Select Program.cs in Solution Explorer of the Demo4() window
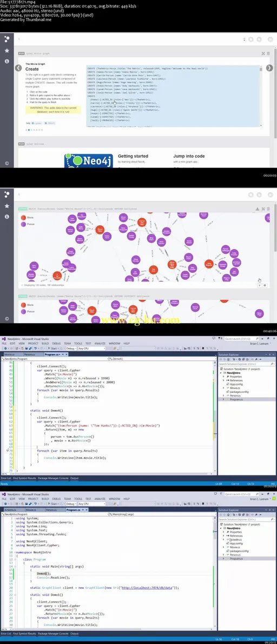This screenshot has height=644, width=277. (236, 399)
